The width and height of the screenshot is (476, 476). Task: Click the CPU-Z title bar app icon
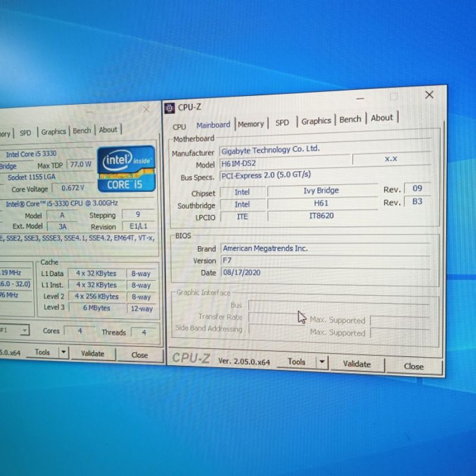[170, 108]
